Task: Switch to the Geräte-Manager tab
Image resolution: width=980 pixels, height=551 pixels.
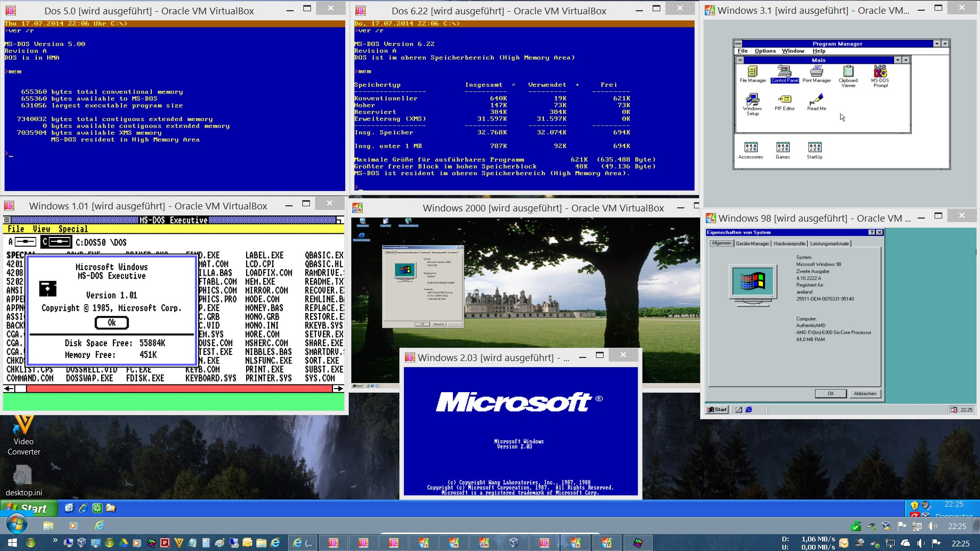Action: [x=752, y=244]
